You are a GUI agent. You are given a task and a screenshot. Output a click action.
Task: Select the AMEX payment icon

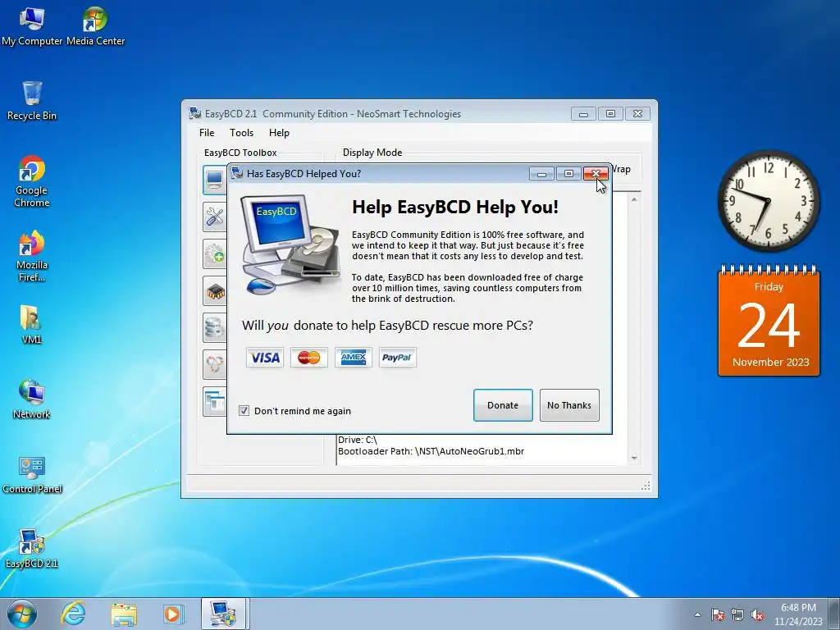click(353, 358)
